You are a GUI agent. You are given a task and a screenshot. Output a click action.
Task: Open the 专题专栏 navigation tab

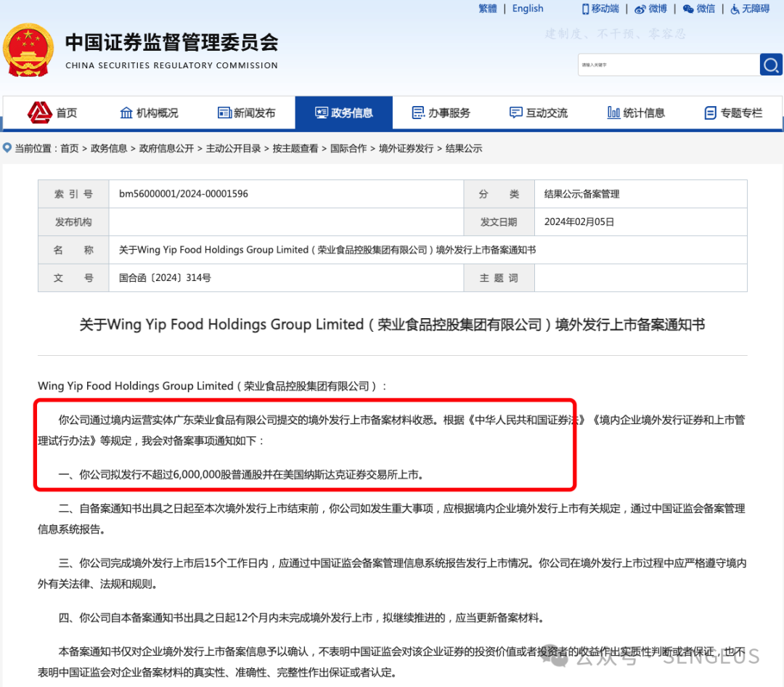[x=733, y=113]
